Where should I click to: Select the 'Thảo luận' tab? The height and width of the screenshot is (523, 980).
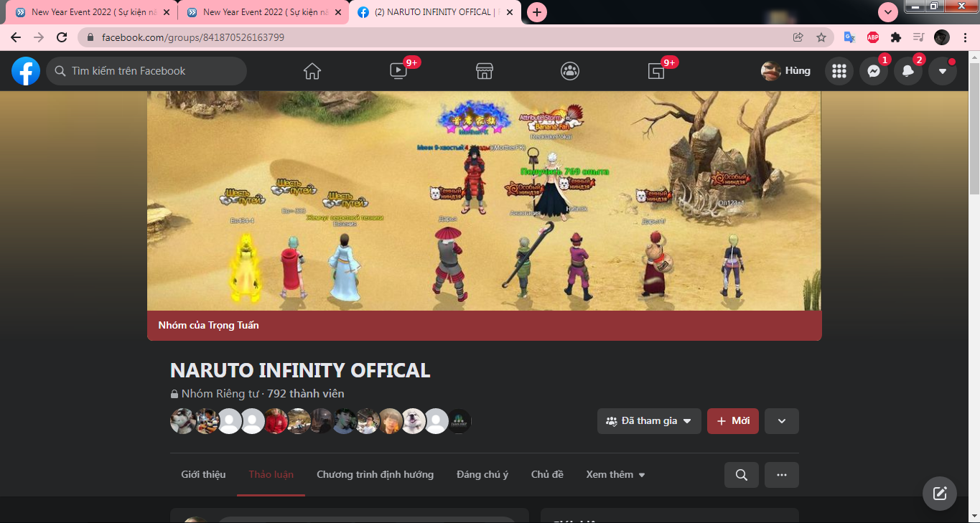click(x=271, y=474)
